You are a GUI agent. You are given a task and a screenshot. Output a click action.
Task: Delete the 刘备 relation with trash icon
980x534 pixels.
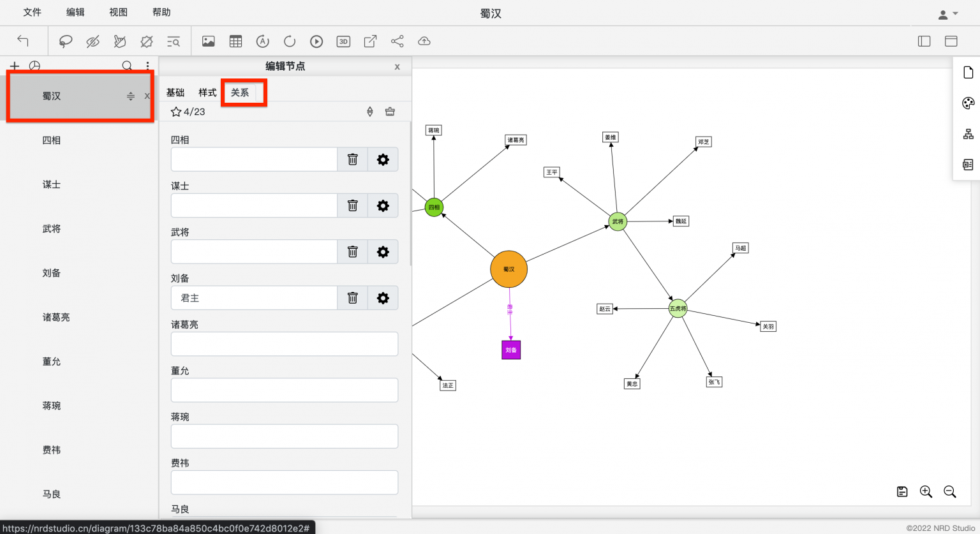[x=352, y=298]
